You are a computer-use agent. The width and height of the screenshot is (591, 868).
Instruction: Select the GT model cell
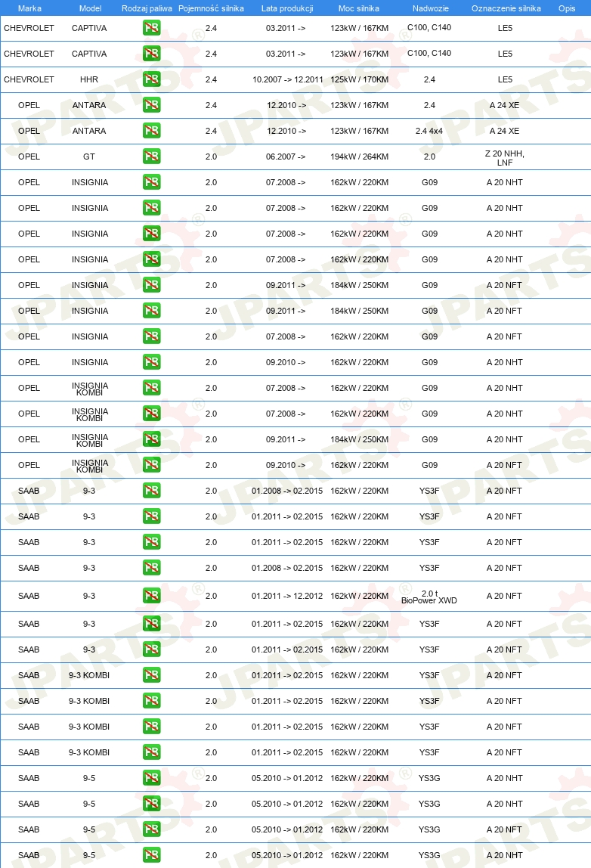(x=89, y=157)
